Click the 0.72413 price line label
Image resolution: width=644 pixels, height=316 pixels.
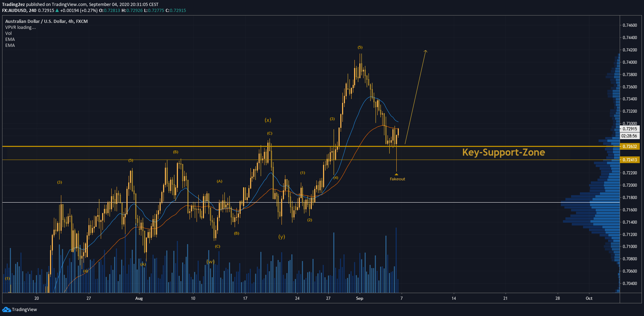pos(630,160)
